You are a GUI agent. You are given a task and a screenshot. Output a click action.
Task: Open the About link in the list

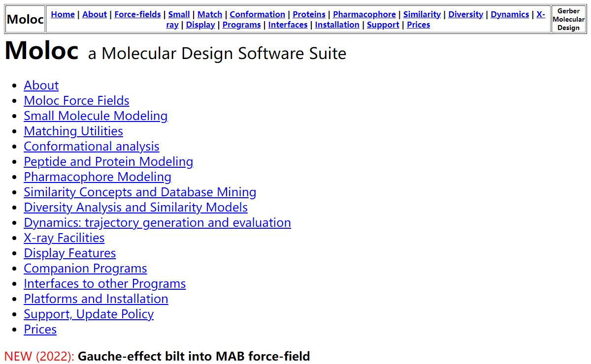click(x=41, y=86)
